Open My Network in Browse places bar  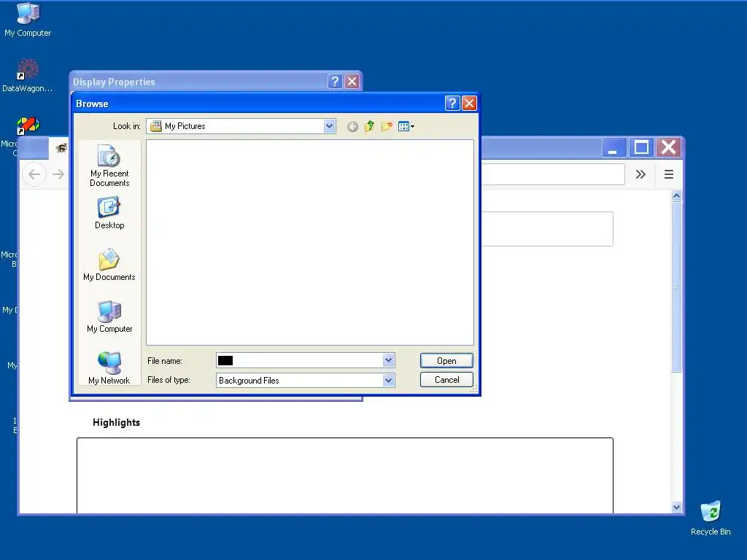[x=109, y=367]
